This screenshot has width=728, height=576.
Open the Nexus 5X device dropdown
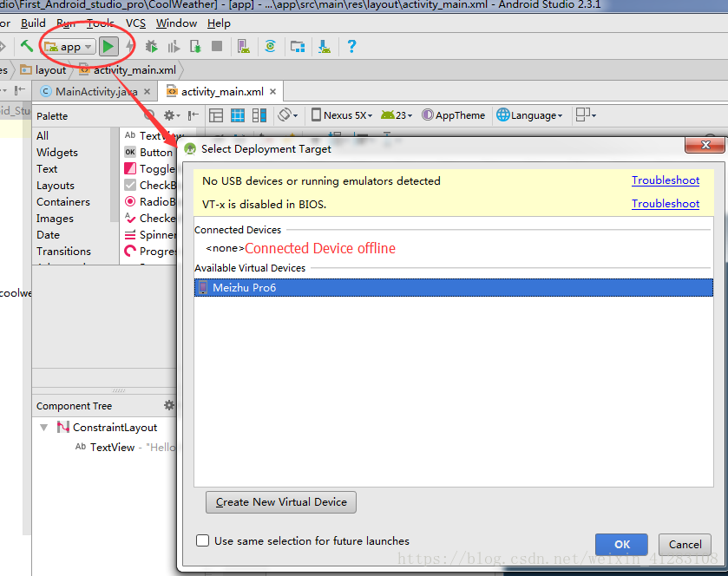(x=342, y=115)
